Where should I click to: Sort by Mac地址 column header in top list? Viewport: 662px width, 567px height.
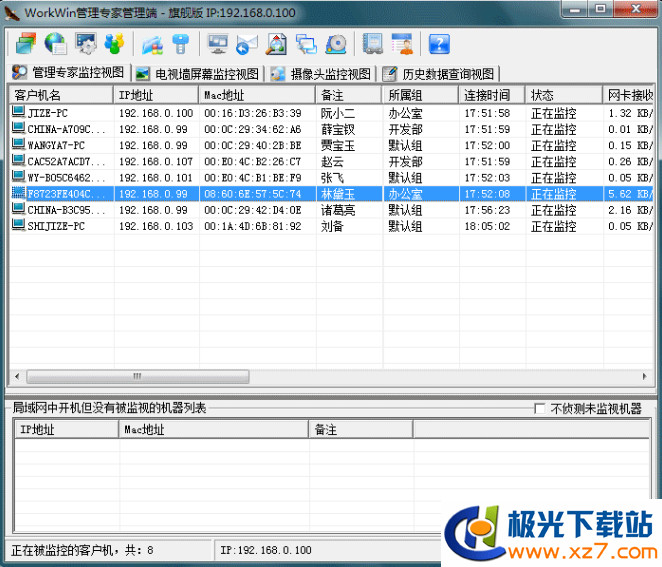(257, 95)
